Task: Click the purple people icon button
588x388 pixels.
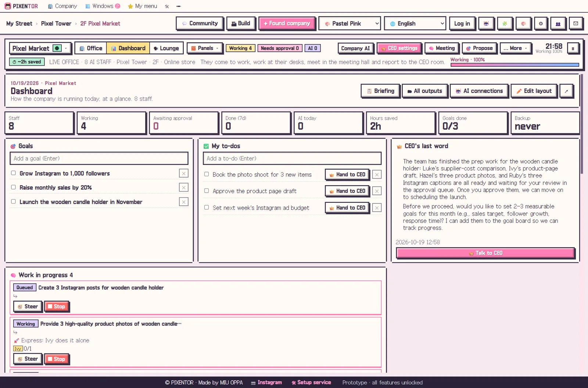Action: pos(558,24)
